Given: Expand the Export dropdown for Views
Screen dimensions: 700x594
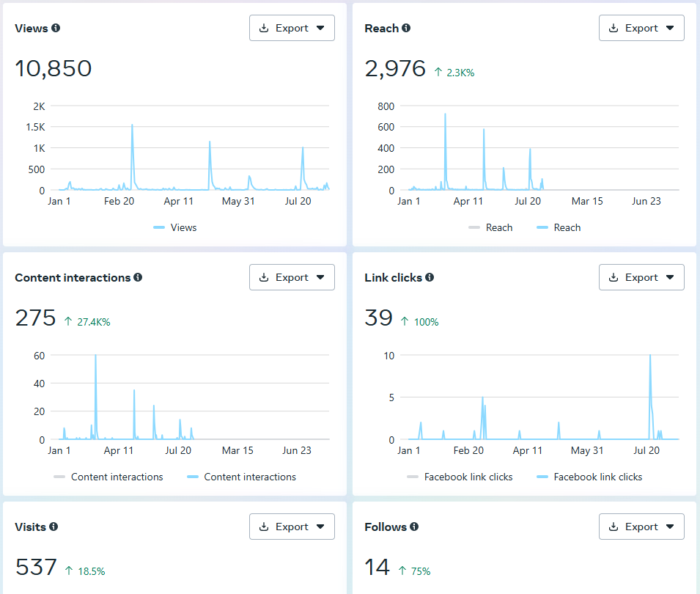Looking at the screenshot, I should click(292, 28).
